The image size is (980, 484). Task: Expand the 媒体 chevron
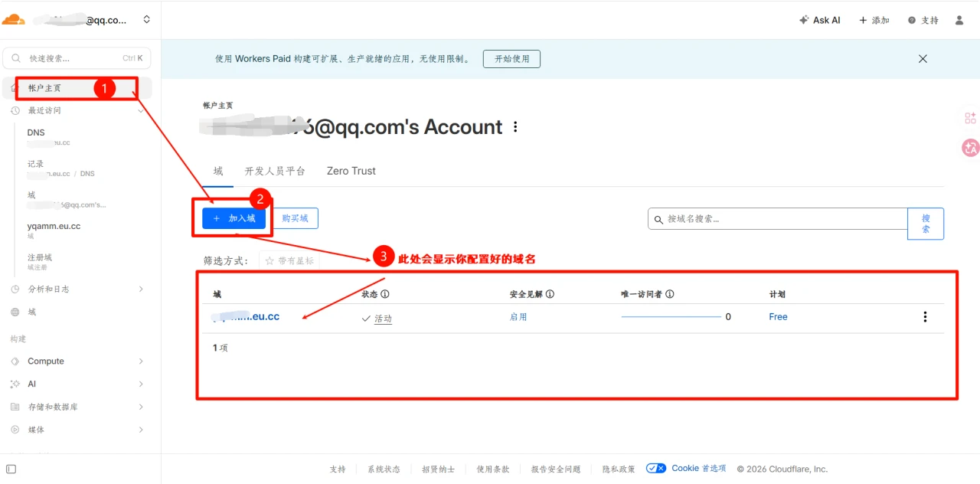(x=141, y=430)
